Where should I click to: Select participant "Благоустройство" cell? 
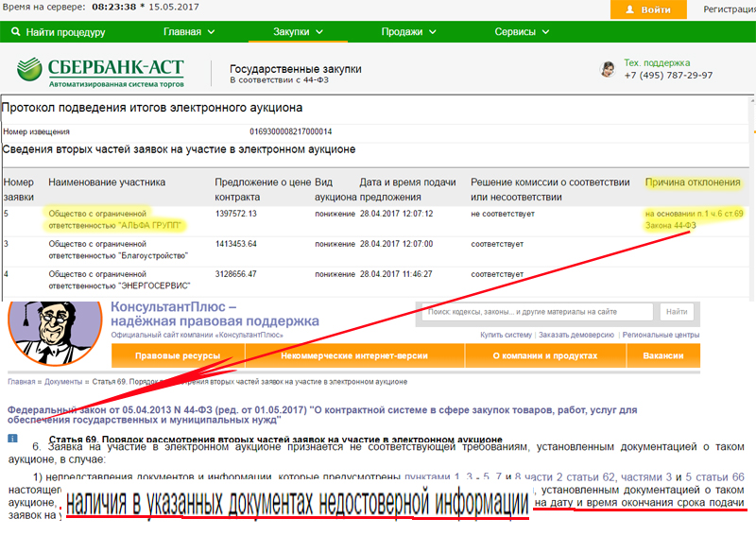[x=118, y=250]
